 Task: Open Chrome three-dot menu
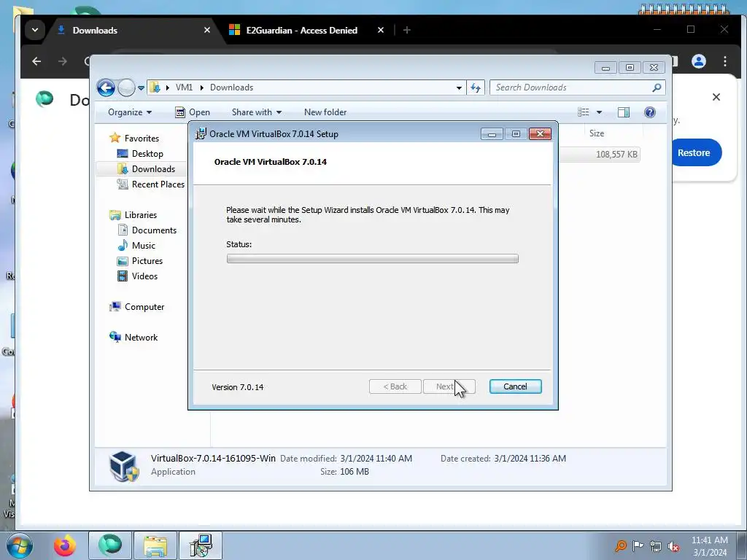point(725,61)
